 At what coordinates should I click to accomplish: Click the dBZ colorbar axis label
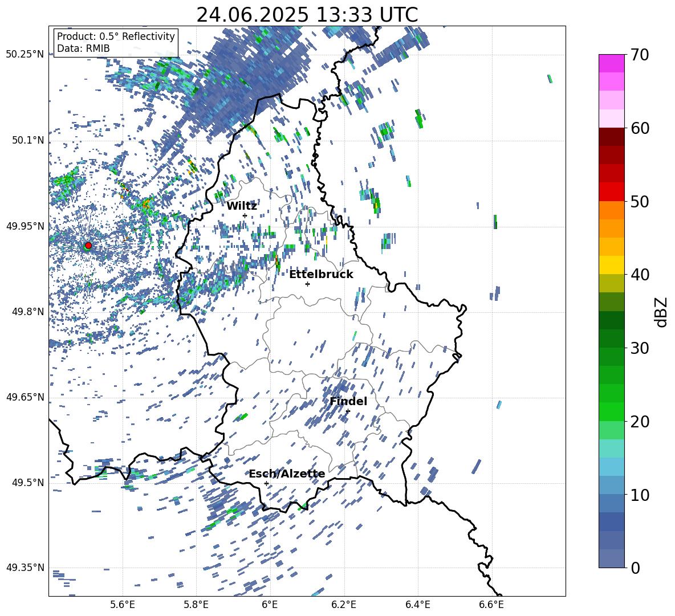click(x=662, y=311)
